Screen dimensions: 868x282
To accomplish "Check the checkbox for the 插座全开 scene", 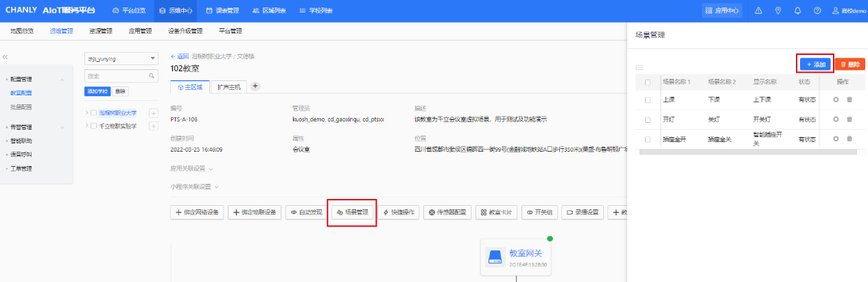I will click(x=647, y=139).
